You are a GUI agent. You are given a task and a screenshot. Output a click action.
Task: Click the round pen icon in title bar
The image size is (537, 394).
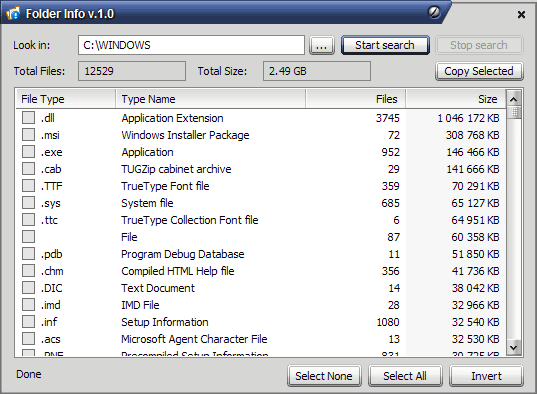point(434,12)
